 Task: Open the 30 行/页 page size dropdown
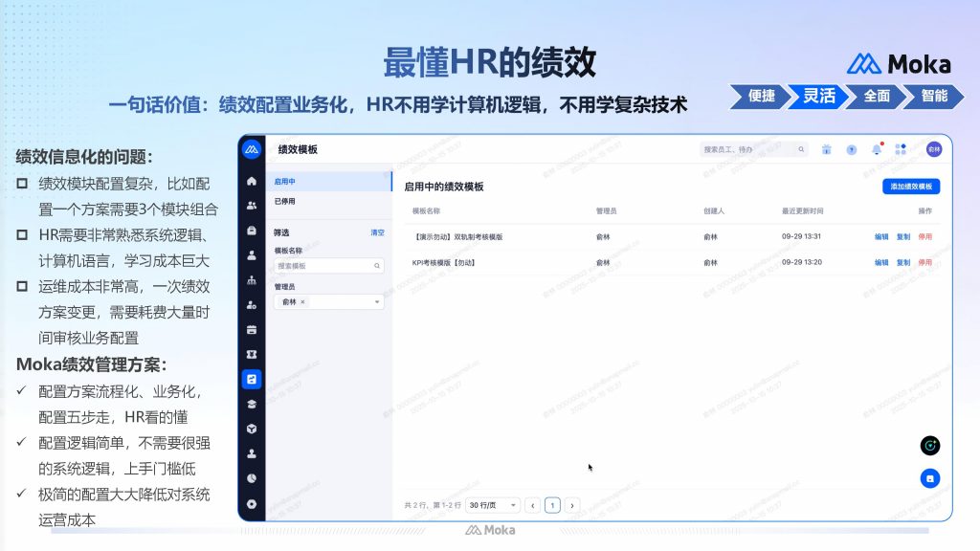[x=494, y=505]
